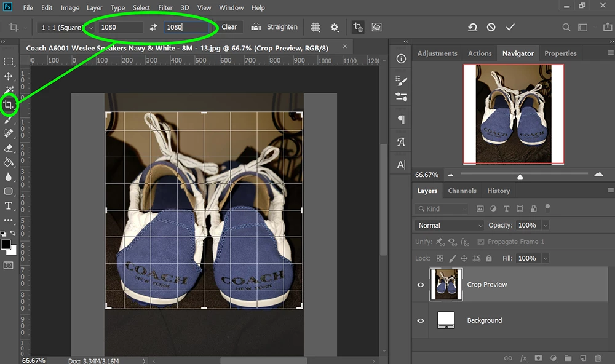This screenshot has height=364, width=615.
Task: Select the Paint Bucket tool
Action: pyautogui.click(x=8, y=162)
